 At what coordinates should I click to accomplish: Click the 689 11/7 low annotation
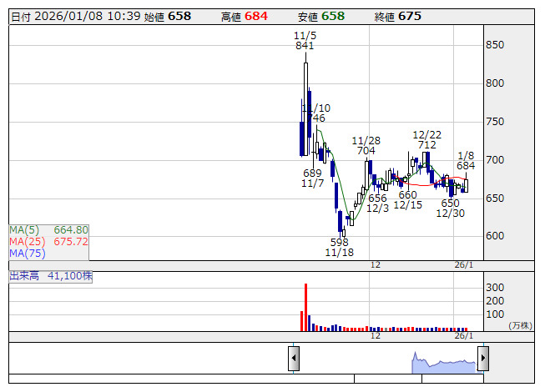click(x=312, y=178)
